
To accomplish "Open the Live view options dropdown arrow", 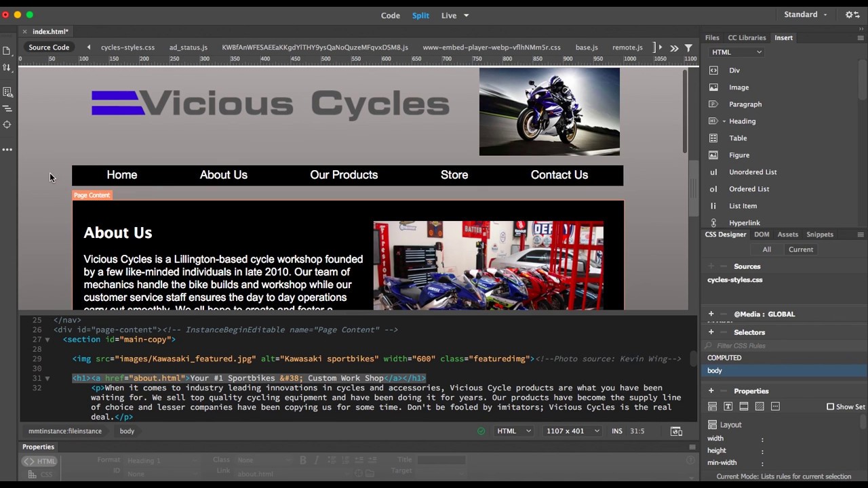I will [x=466, y=16].
